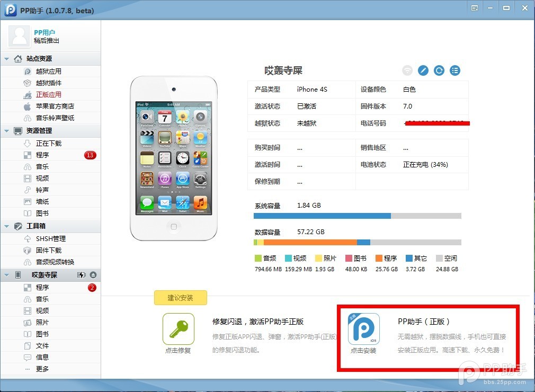535x392 pixels.
Task: Click the 固件版本 7.0 value
Action: pos(408,106)
